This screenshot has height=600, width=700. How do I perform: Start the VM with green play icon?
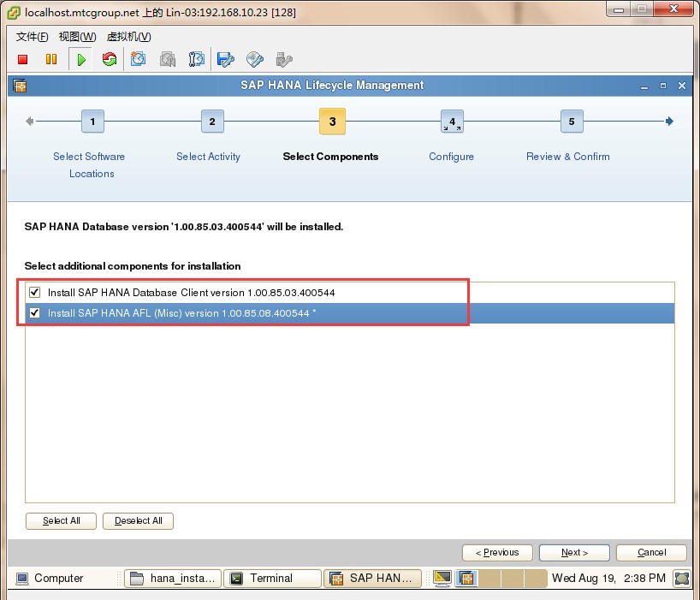(80, 59)
